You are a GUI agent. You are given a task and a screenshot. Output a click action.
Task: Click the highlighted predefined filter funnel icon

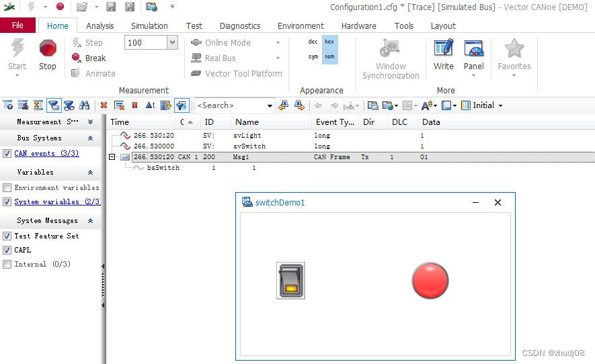pos(182,105)
